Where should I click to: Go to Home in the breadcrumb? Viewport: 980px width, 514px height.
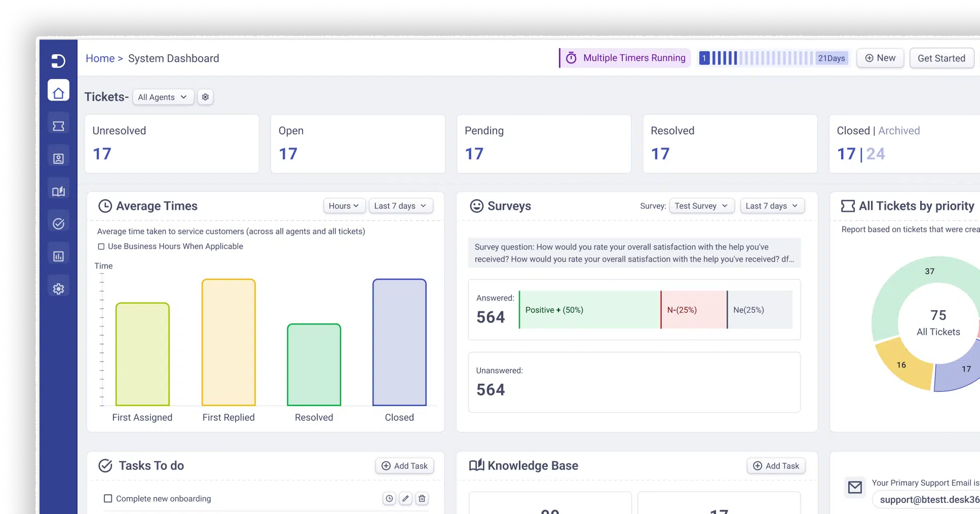[100, 58]
